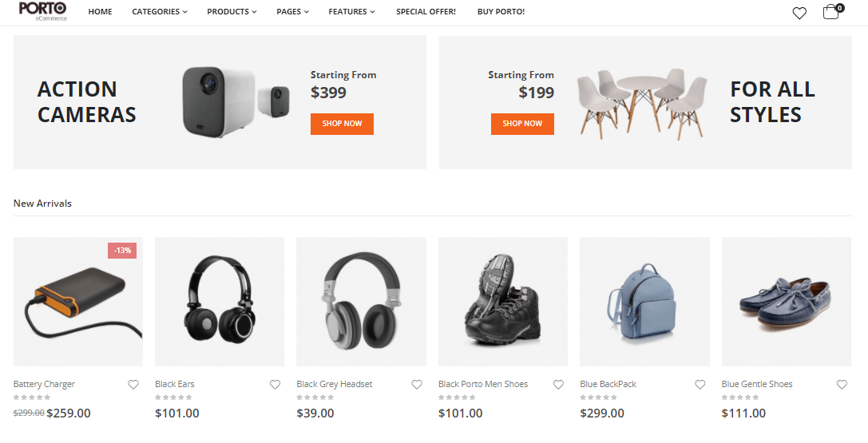Expand the Products dropdown menu
The width and height of the screenshot is (868, 443).
pyautogui.click(x=232, y=12)
